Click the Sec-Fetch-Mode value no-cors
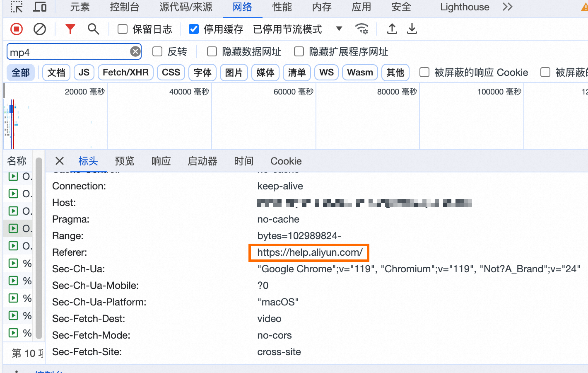 click(x=275, y=335)
